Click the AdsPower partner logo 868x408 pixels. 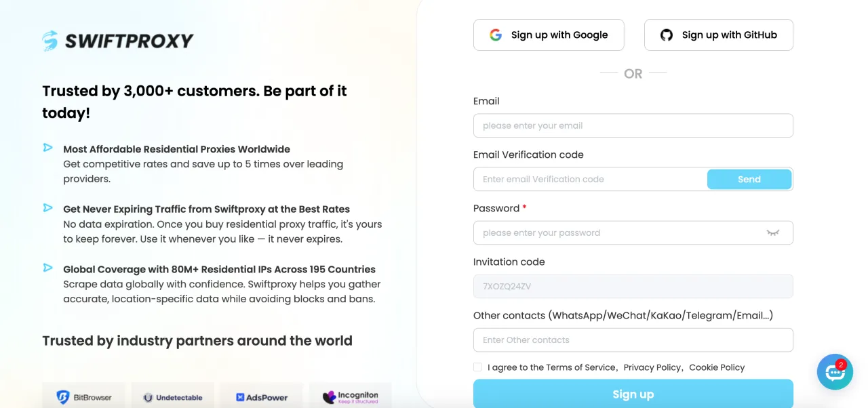tap(262, 397)
